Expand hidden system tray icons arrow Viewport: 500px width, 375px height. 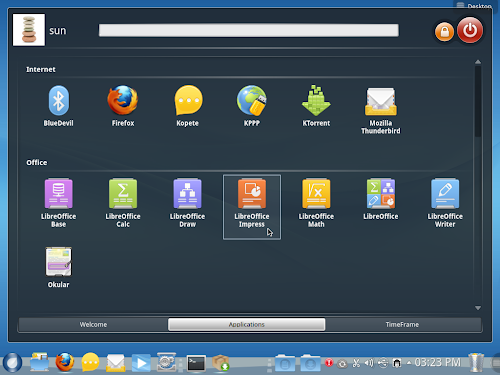click(409, 363)
